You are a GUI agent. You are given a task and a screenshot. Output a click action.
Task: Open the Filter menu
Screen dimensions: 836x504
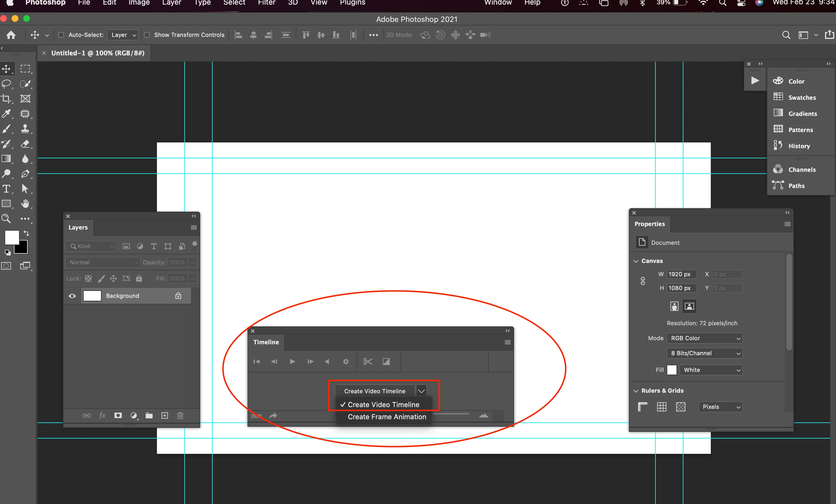pos(266,3)
